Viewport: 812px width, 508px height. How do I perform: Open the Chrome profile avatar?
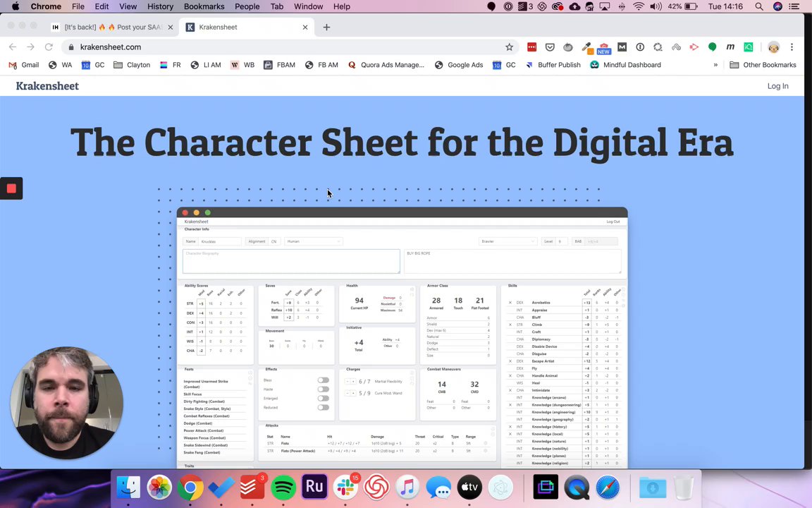[x=773, y=47]
